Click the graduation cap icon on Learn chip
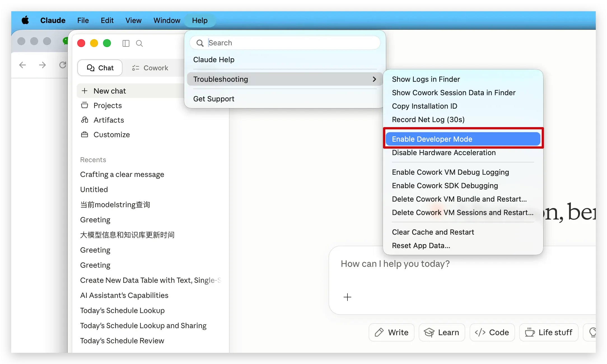The width and height of the screenshot is (607, 364). tap(429, 332)
